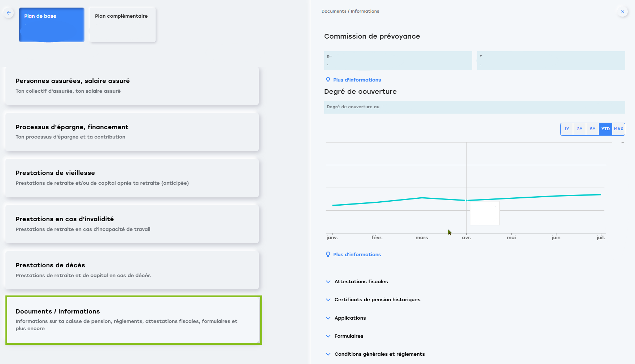Select YTD chart range

[605, 129]
